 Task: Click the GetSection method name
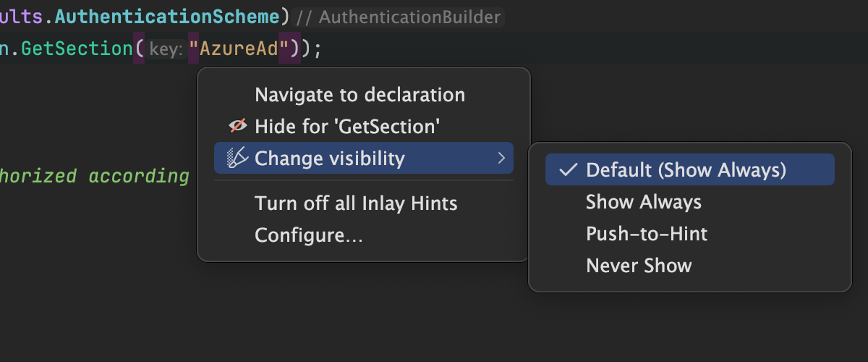[x=75, y=50]
